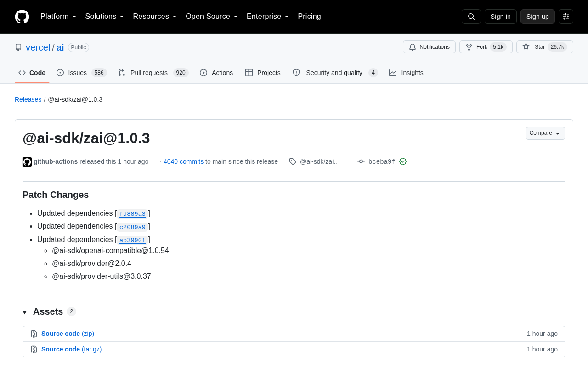Click the Public visibility badge
The height and width of the screenshot is (368, 588).
[79, 47]
